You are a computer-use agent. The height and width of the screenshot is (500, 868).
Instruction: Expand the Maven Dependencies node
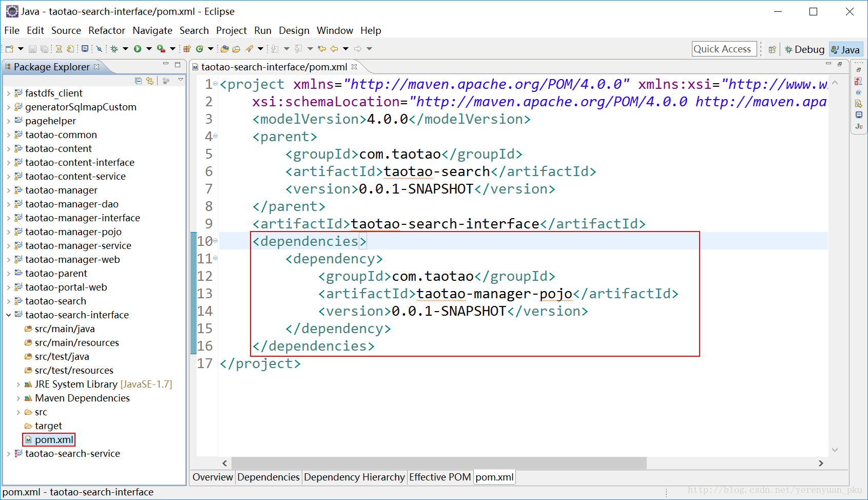coord(18,398)
